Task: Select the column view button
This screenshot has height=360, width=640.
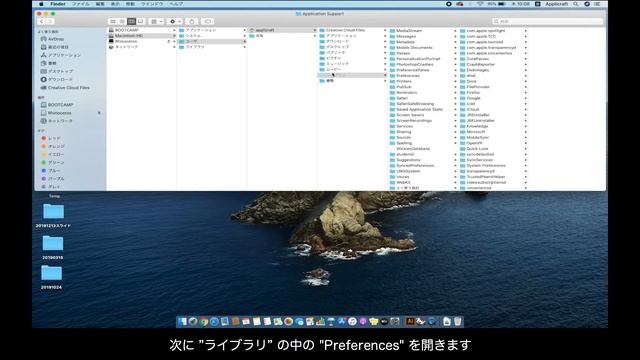Action: (131, 21)
